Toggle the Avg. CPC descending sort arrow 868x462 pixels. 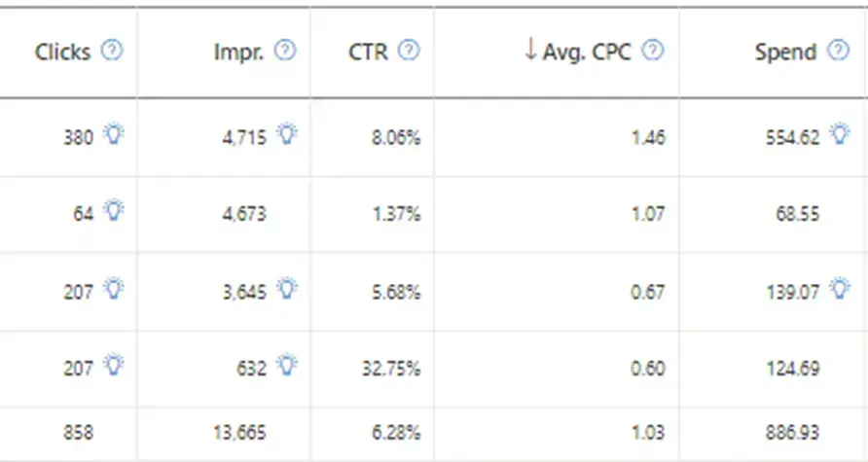tap(530, 51)
